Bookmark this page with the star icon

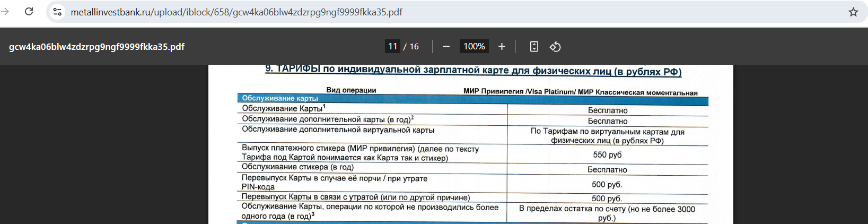point(853,12)
